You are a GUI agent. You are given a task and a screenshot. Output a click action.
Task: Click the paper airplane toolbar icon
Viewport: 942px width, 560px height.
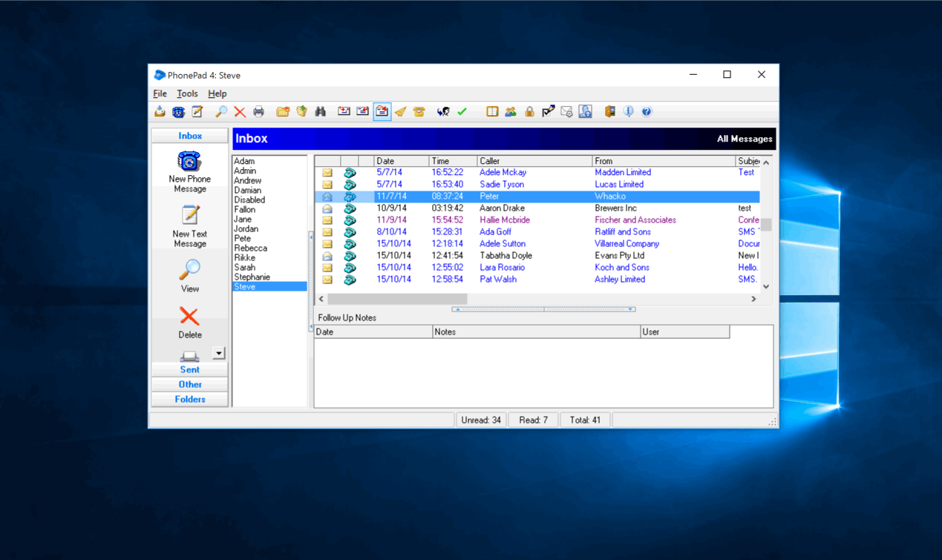click(401, 112)
